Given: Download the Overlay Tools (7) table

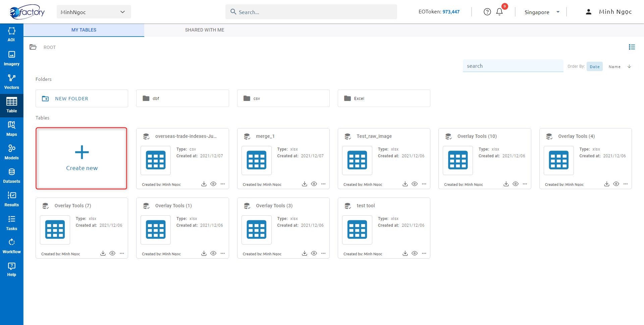Looking at the screenshot, I should 103,253.
